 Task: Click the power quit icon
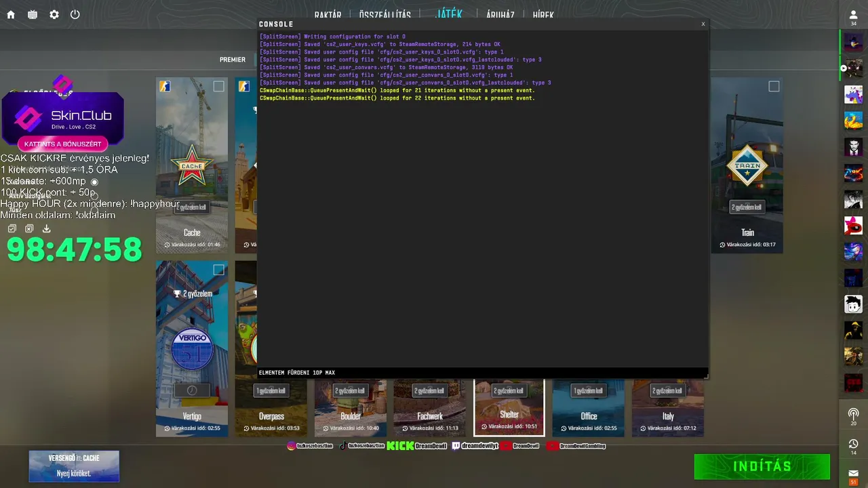click(75, 15)
